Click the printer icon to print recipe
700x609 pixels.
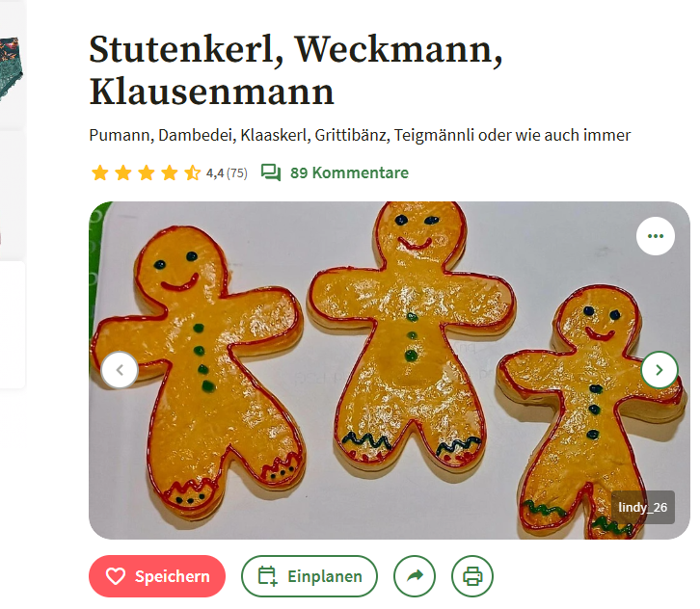pyautogui.click(x=472, y=576)
